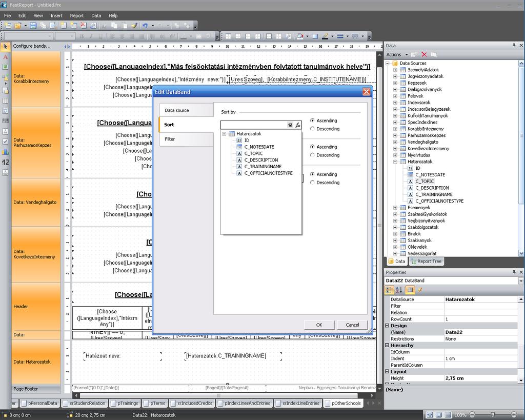Viewport: 525px width, 420px height.
Task: Click the Line color pencil icon
Action: (325, 36)
